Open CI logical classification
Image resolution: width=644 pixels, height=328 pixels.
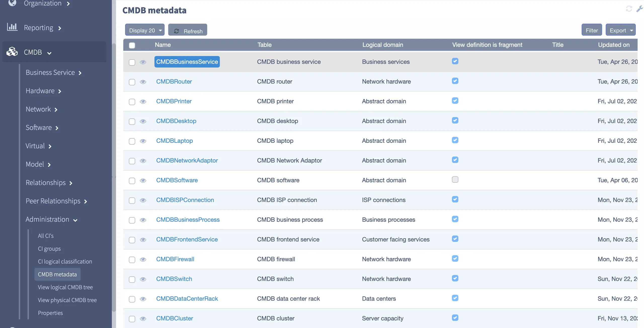65,261
